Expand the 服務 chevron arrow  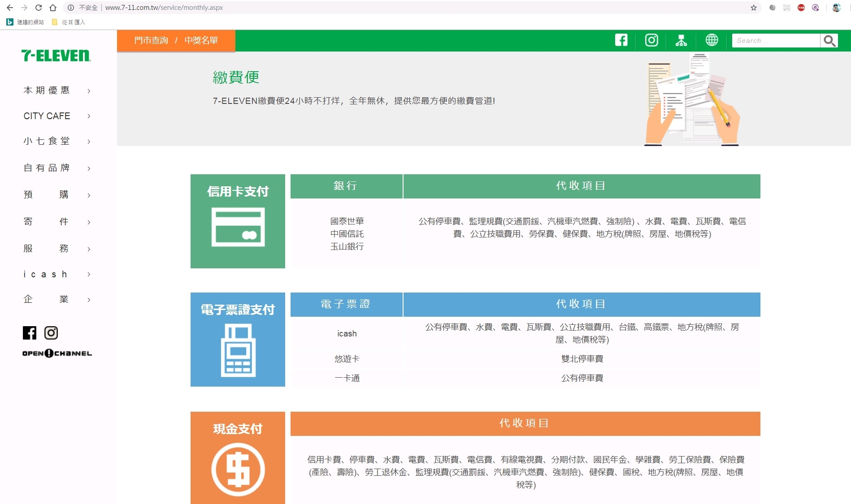coord(89,249)
